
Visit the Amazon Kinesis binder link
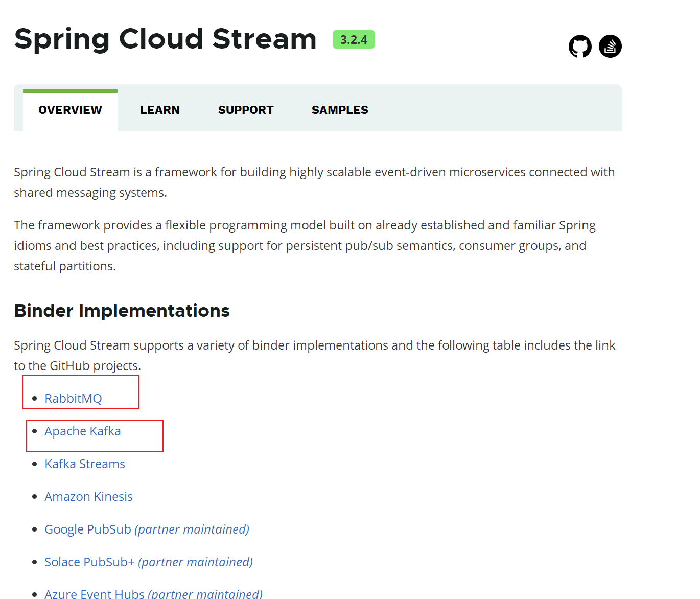[x=88, y=497]
